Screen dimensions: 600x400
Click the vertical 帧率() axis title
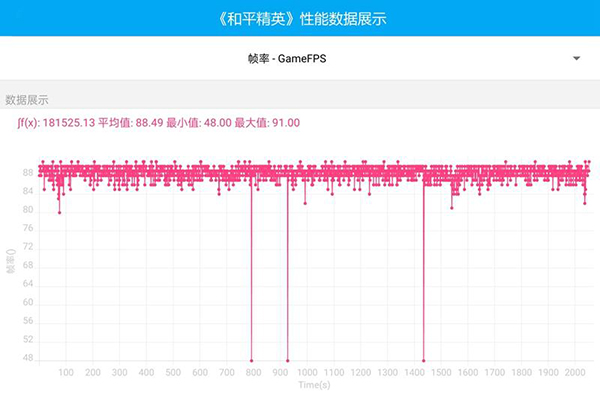(x=10, y=262)
